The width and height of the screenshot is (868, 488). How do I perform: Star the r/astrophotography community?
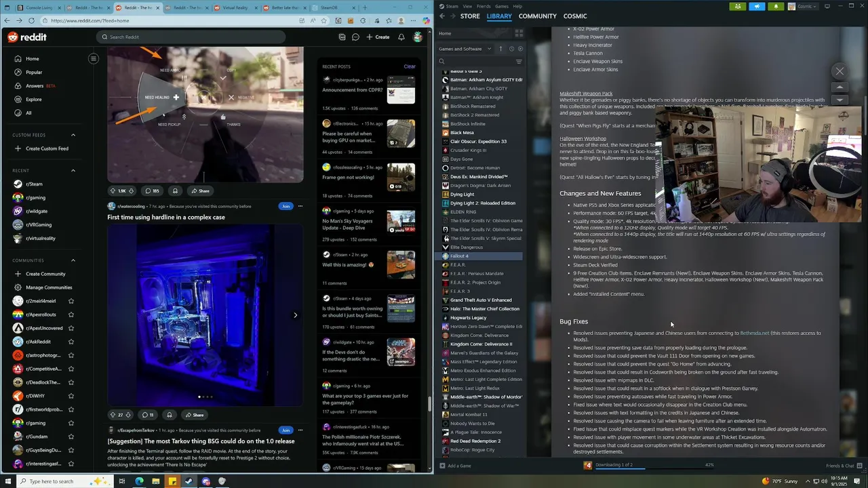[71, 355]
